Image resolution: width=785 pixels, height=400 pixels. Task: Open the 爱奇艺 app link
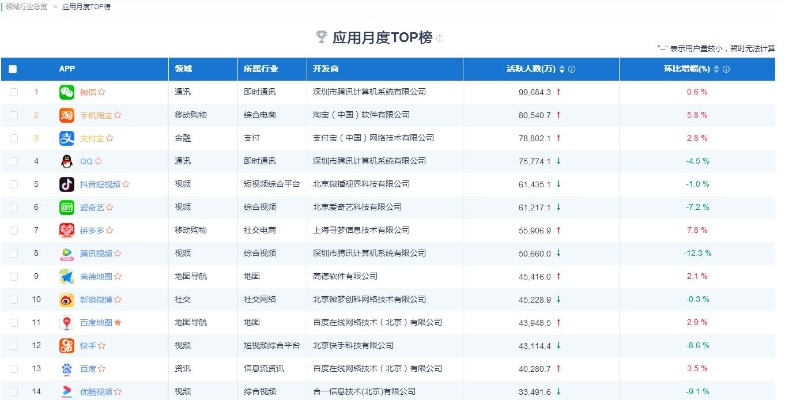[x=92, y=207]
